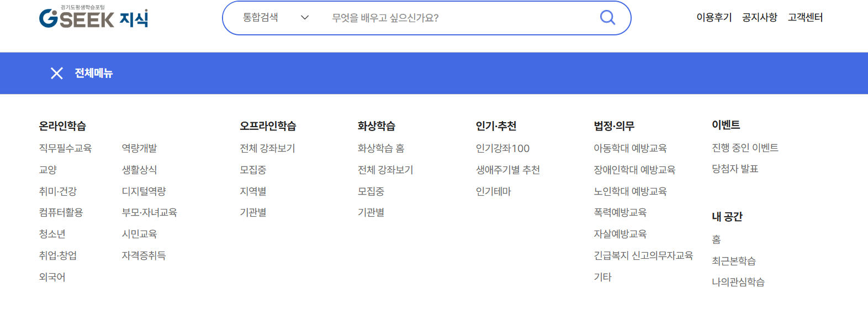Viewport: 868px width, 319px height.
Task: Go to 부모·자녀교육
Action: [150, 212]
